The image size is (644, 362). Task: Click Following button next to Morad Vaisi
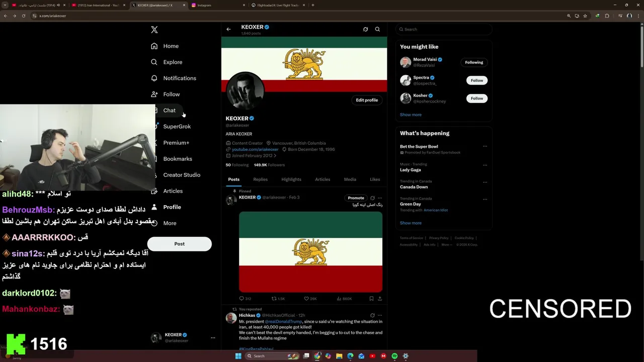point(474,62)
